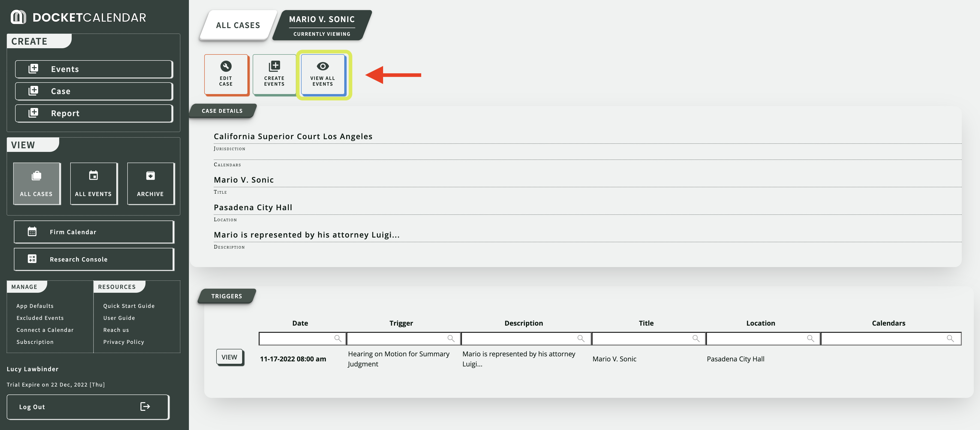
Task: Click the VIEW button for the trigger row
Action: [229, 357]
